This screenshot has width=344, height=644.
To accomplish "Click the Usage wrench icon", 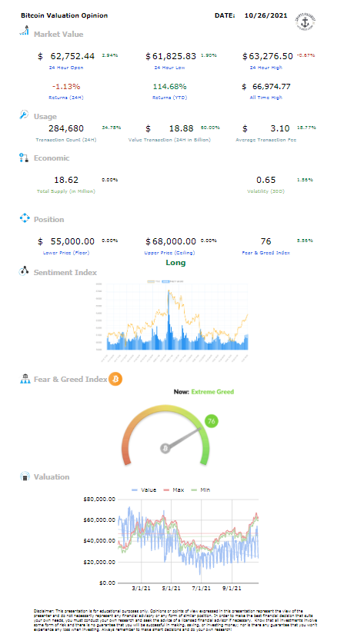I will [x=25, y=115].
